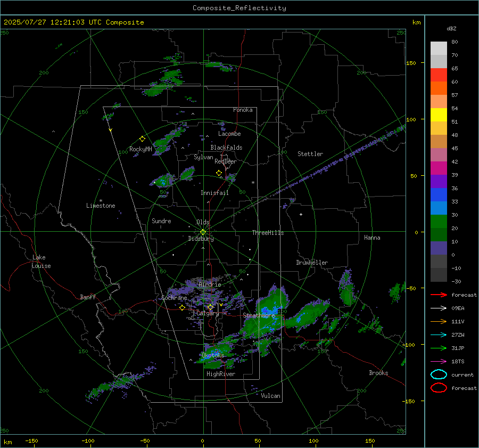Click the Brooks city label
The image size is (479, 448).
(378, 373)
